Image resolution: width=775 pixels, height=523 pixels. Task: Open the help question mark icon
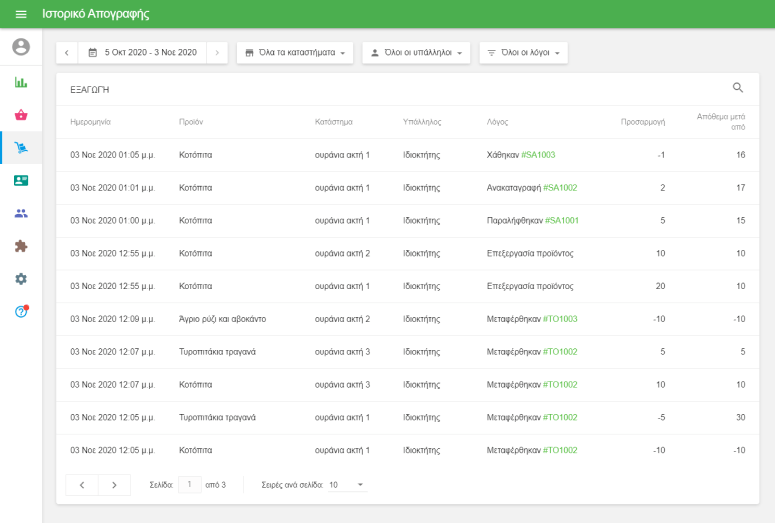21,312
